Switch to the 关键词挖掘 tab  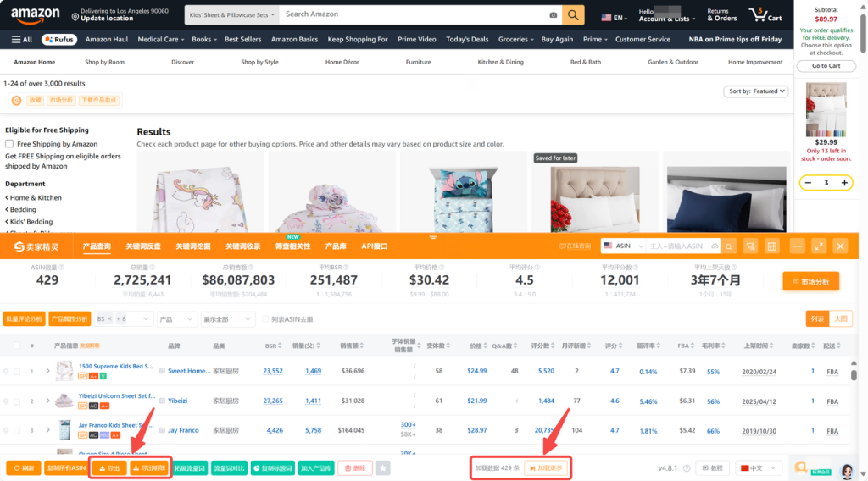point(192,246)
